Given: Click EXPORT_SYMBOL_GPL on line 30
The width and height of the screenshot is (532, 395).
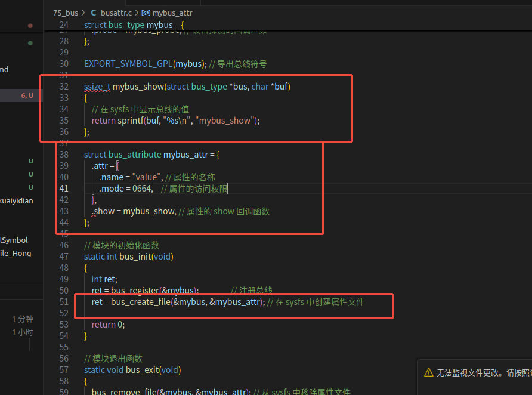Looking at the screenshot, I should click(128, 64).
